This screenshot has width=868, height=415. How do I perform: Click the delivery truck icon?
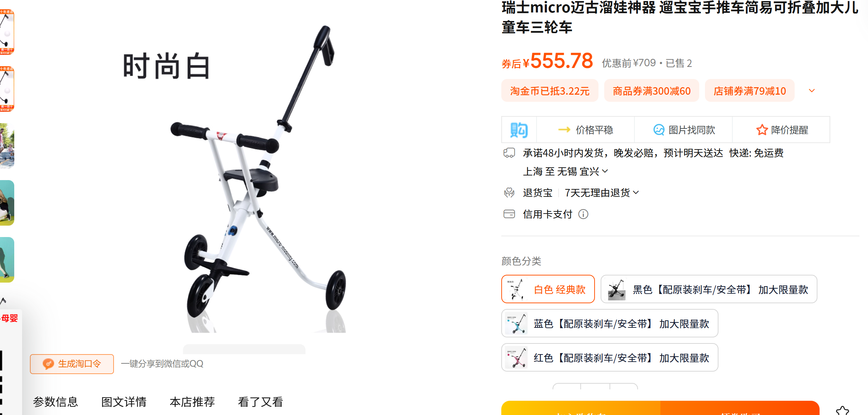pos(509,153)
